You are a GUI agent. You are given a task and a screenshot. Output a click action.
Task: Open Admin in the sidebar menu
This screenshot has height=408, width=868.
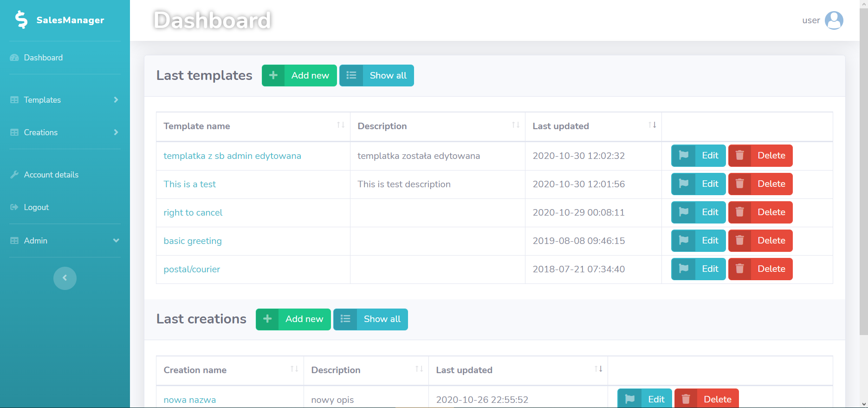coord(36,241)
